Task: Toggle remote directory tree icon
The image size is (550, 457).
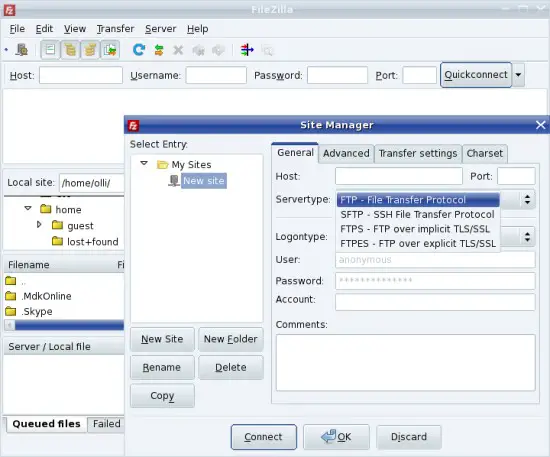Action: point(90,50)
